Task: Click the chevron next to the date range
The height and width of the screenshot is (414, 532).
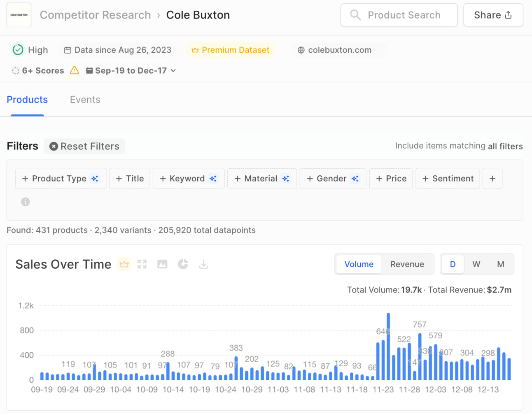Action: 173,71
